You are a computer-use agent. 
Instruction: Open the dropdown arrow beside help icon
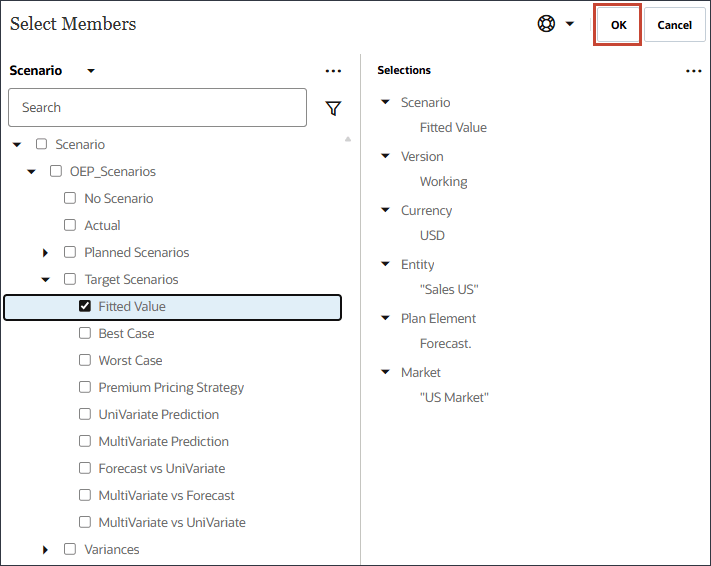click(570, 24)
